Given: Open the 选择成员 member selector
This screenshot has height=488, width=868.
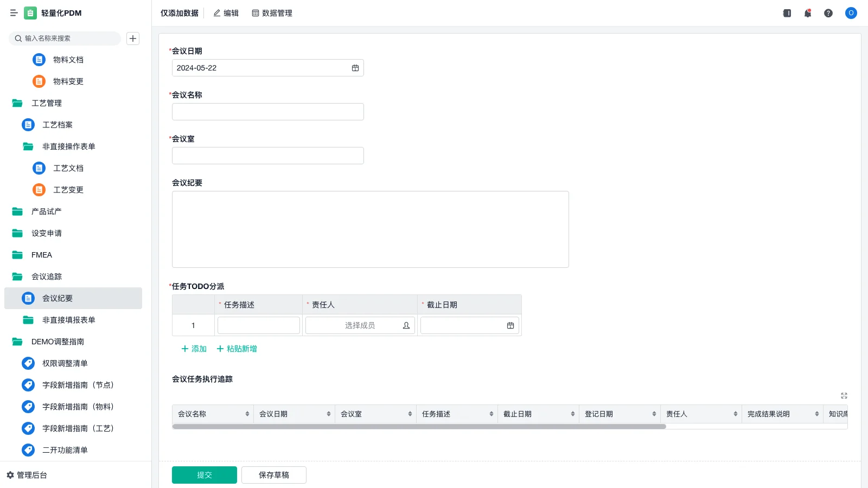Looking at the screenshot, I should pos(360,325).
